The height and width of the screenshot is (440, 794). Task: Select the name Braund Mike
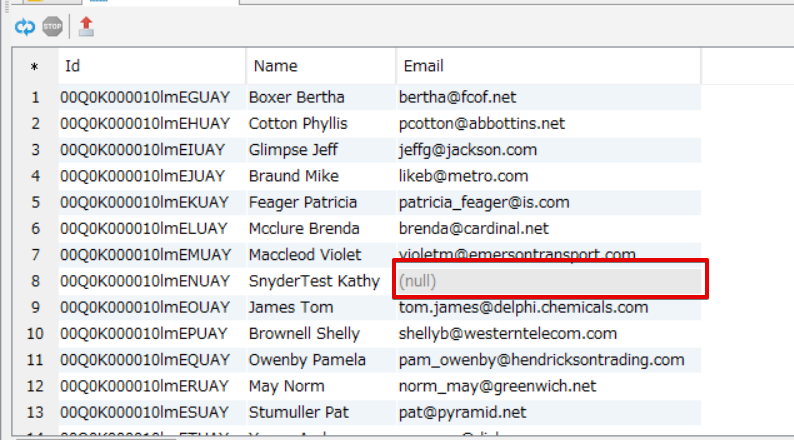click(294, 176)
